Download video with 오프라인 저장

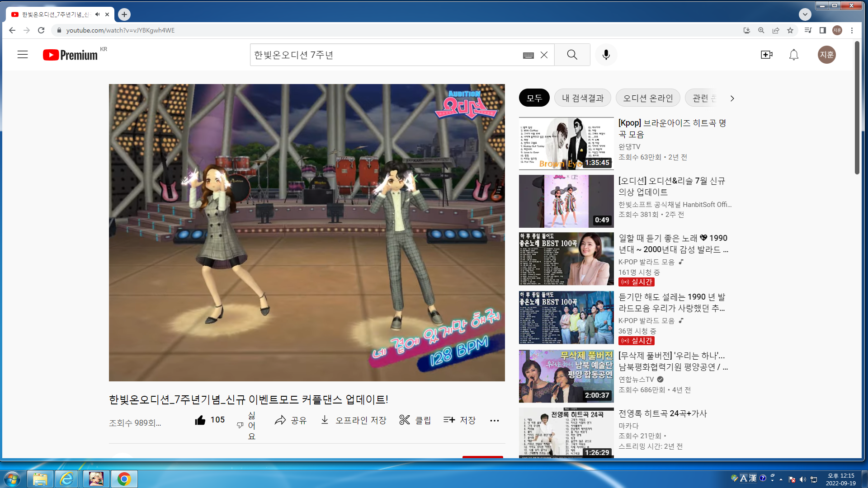(x=354, y=420)
